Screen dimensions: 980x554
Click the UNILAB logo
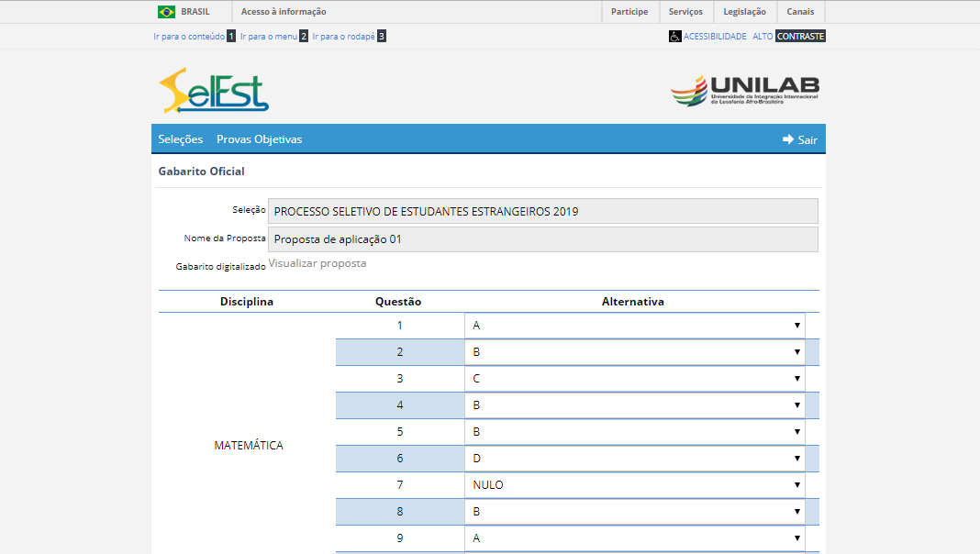click(745, 91)
